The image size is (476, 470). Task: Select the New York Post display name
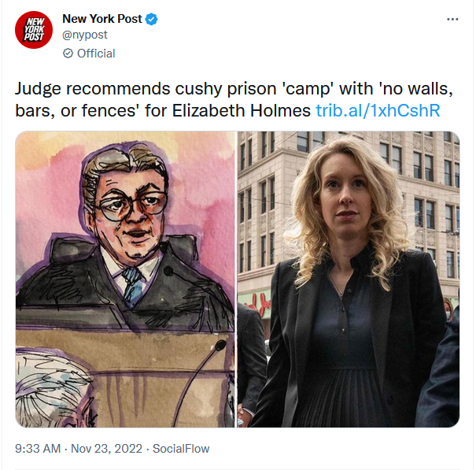click(102, 19)
